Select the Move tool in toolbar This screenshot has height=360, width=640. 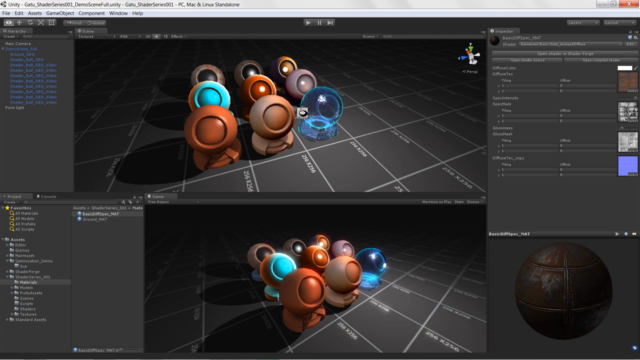point(19,22)
